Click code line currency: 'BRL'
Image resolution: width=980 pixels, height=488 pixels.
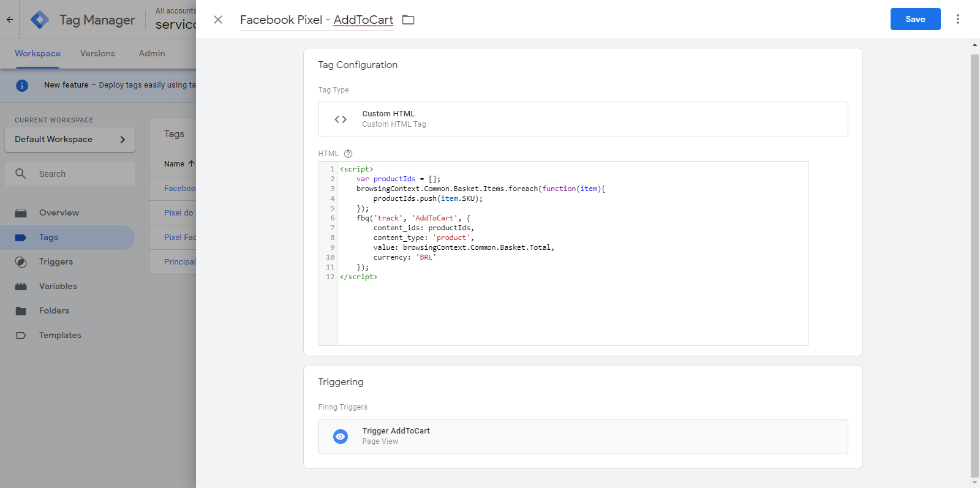tap(405, 257)
